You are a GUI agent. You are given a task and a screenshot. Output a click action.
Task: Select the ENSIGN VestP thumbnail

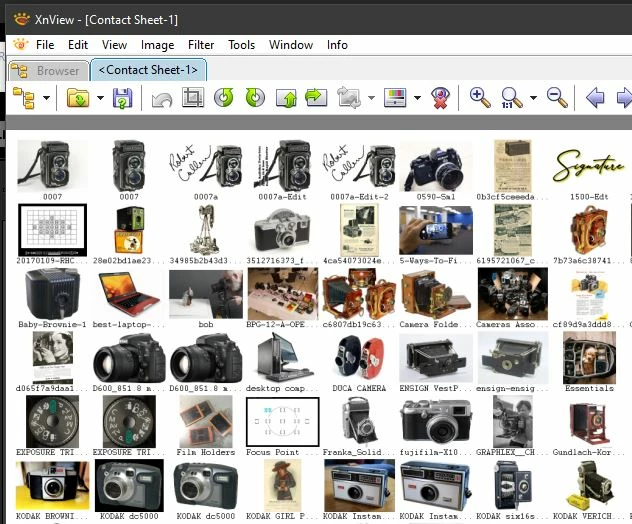point(436,358)
